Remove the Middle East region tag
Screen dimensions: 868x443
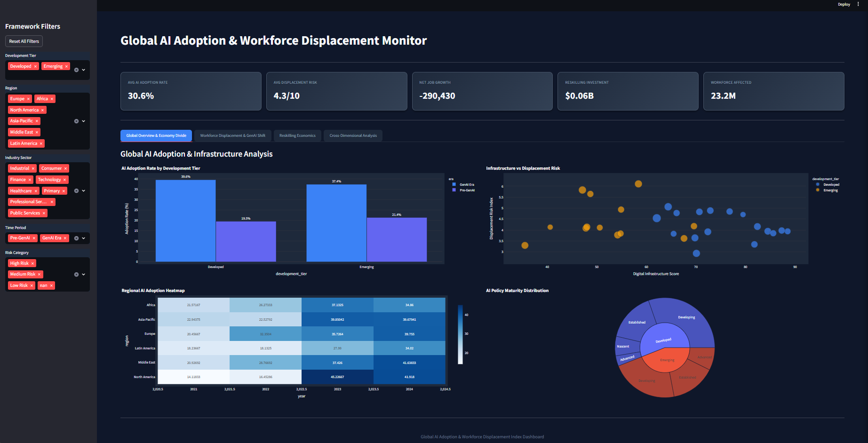point(37,132)
